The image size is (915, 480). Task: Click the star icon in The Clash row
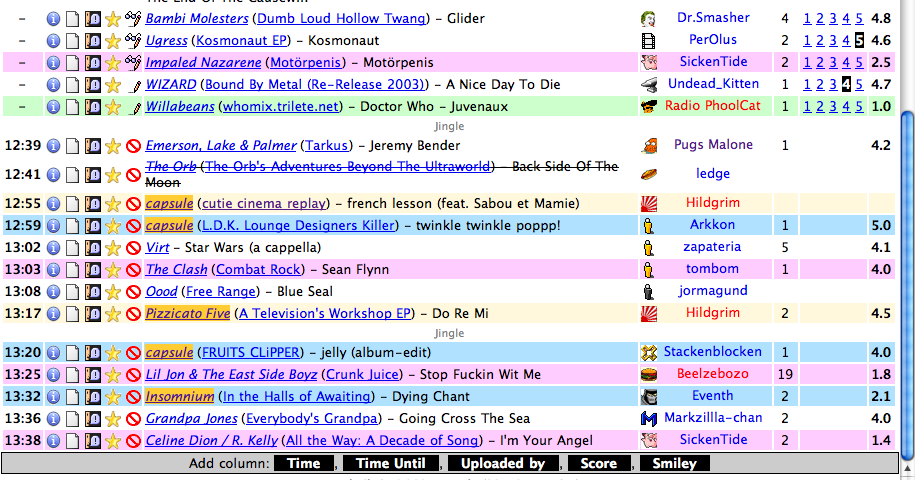(x=113, y=270)
